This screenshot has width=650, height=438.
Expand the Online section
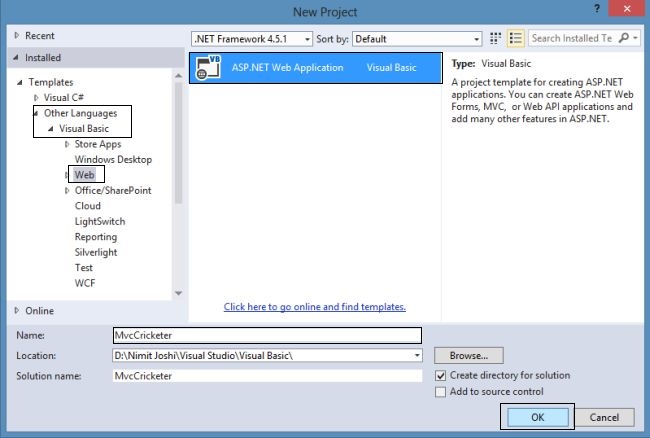tap(17, 310)
